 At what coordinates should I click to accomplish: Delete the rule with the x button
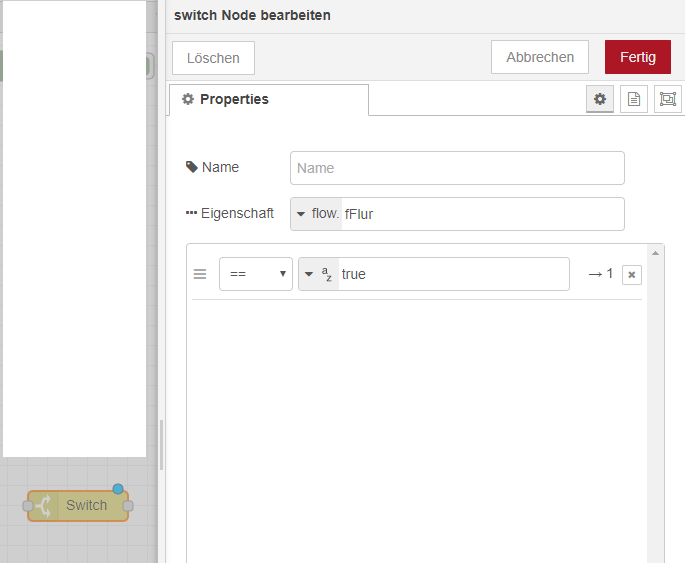631,275
